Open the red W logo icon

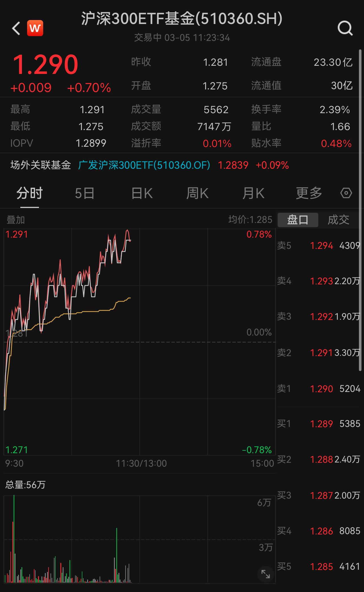[x=35, y=28]
